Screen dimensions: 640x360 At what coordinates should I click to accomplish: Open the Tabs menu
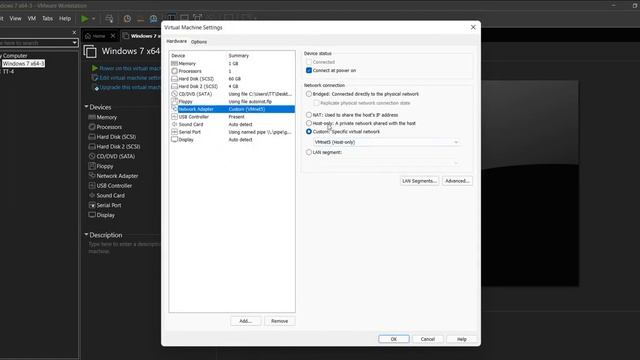tap(47, 18)
